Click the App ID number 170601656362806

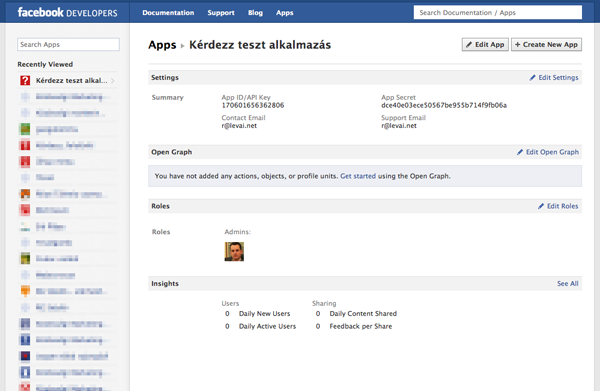tap(253, 105)
